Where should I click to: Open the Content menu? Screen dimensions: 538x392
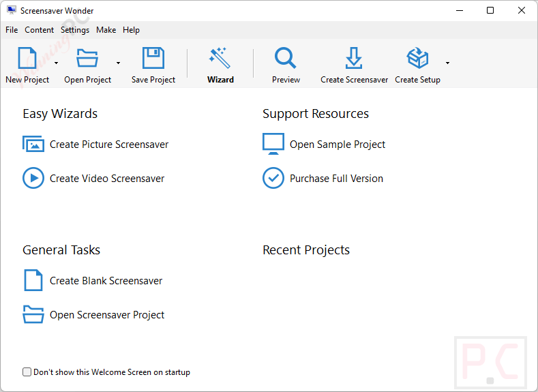(39, 30)
